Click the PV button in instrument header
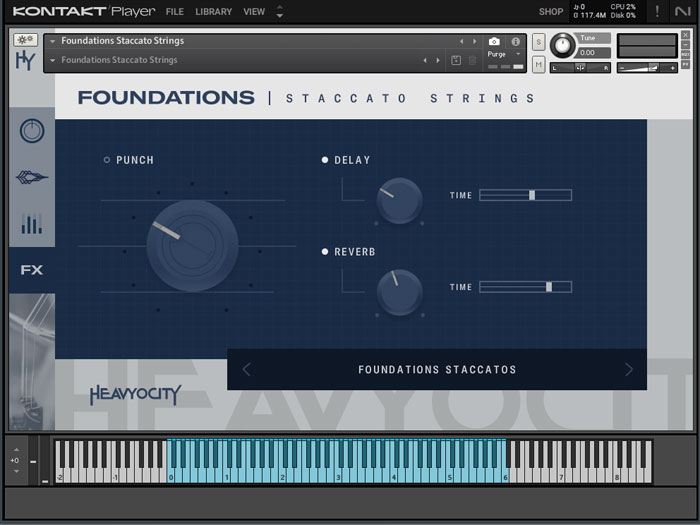 [x=685, y=65]
